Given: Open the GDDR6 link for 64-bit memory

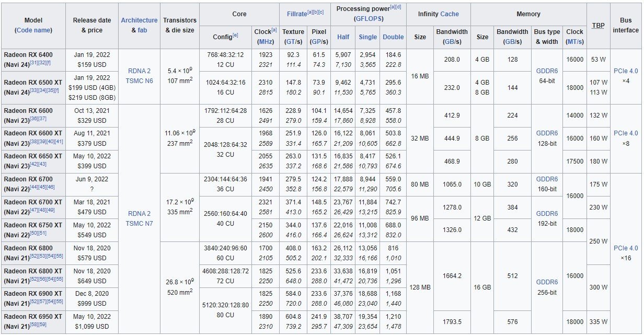Looking at the screenshot, I should (547, 71).
